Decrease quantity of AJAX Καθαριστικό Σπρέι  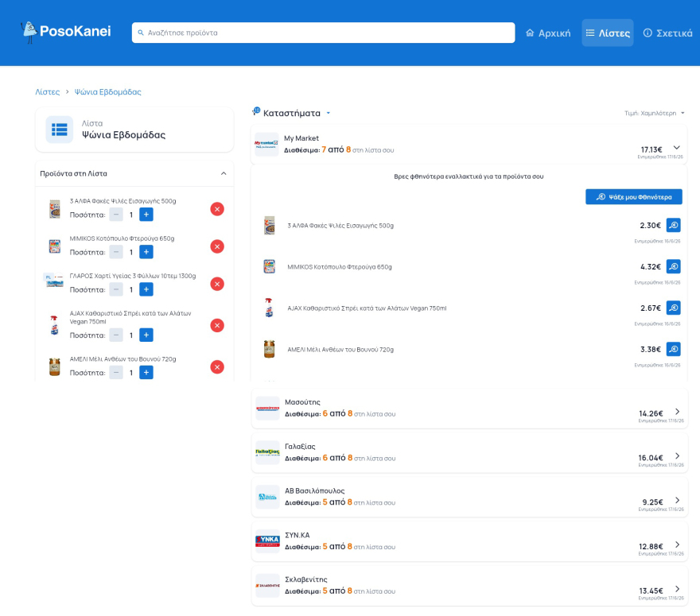116,335
